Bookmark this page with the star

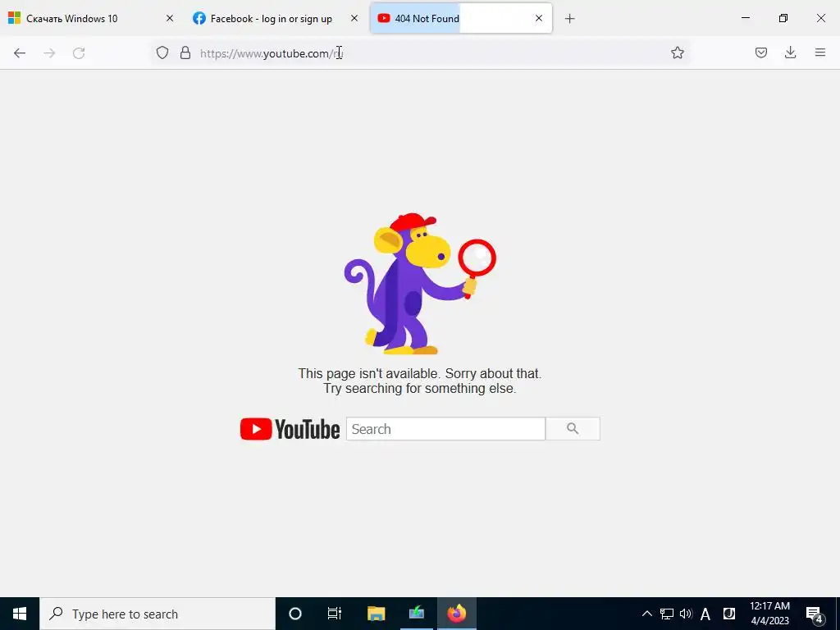[677, 52]
